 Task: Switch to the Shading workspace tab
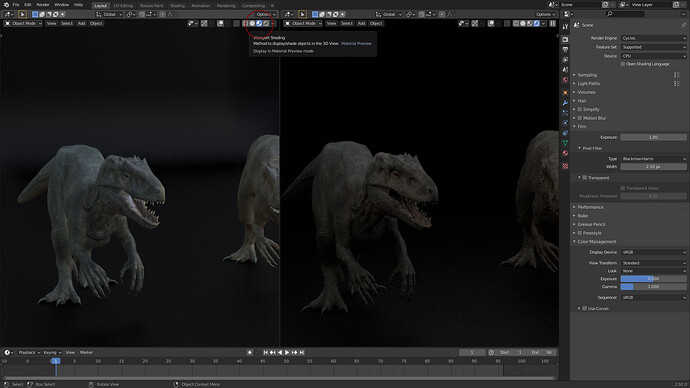coord(177,6)
